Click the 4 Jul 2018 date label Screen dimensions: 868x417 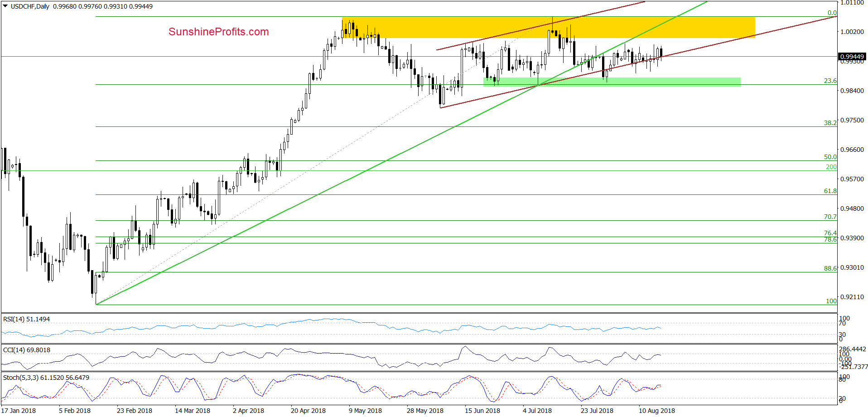tap(537, 411)
